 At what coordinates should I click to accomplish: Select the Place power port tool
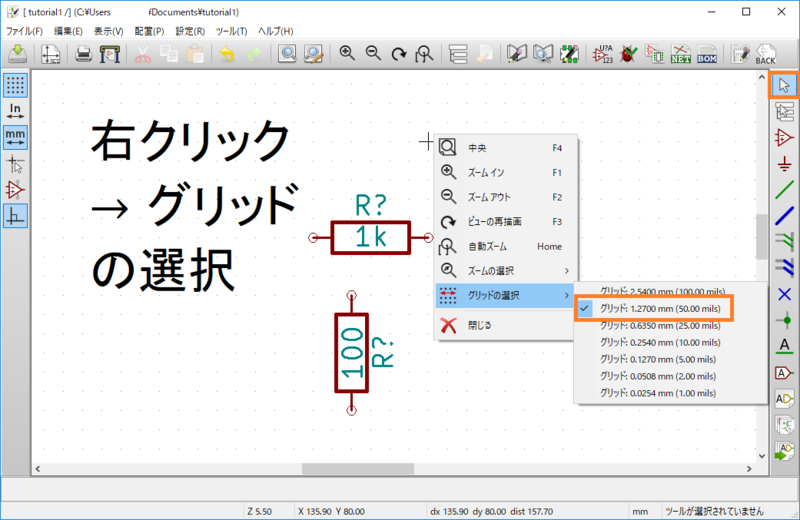pos(784,164)
